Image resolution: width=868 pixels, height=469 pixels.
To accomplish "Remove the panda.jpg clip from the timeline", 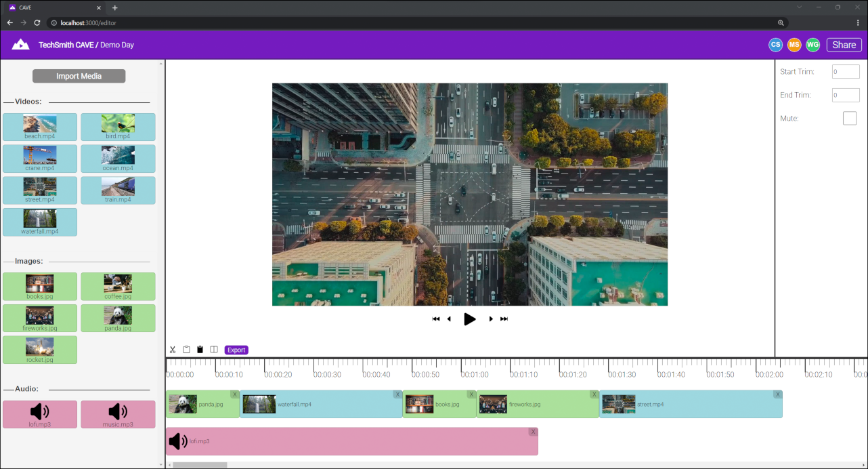I will [235, 394].
